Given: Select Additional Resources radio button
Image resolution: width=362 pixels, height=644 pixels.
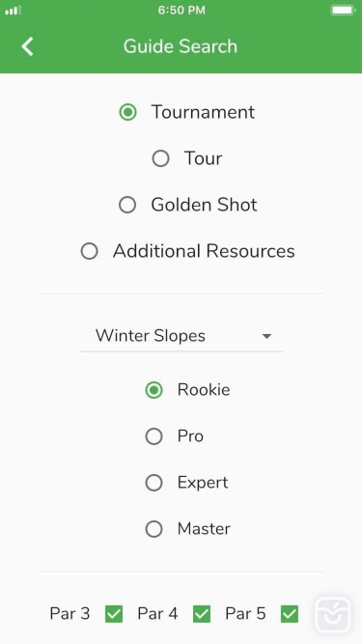Looking at the screenshot, I should (89, 251).
